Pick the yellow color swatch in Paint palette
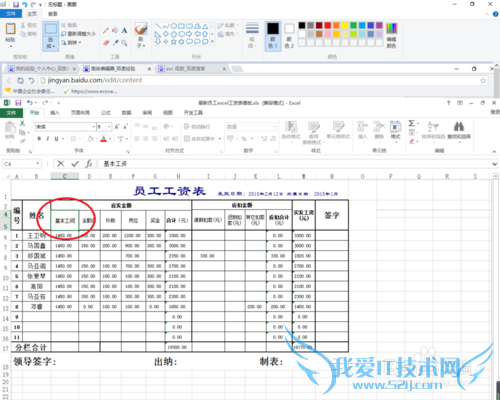 tap(345, 25)
